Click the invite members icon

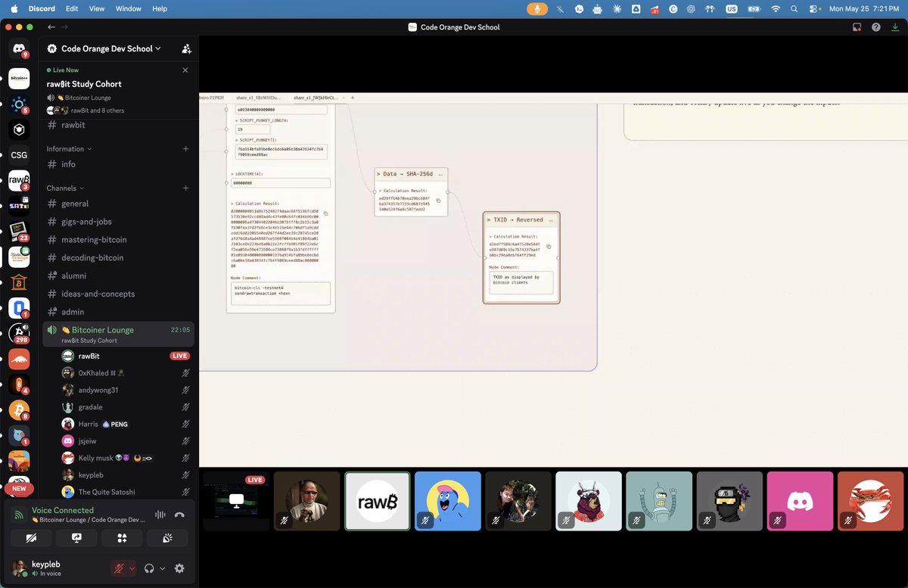click(x=186, y=48)
